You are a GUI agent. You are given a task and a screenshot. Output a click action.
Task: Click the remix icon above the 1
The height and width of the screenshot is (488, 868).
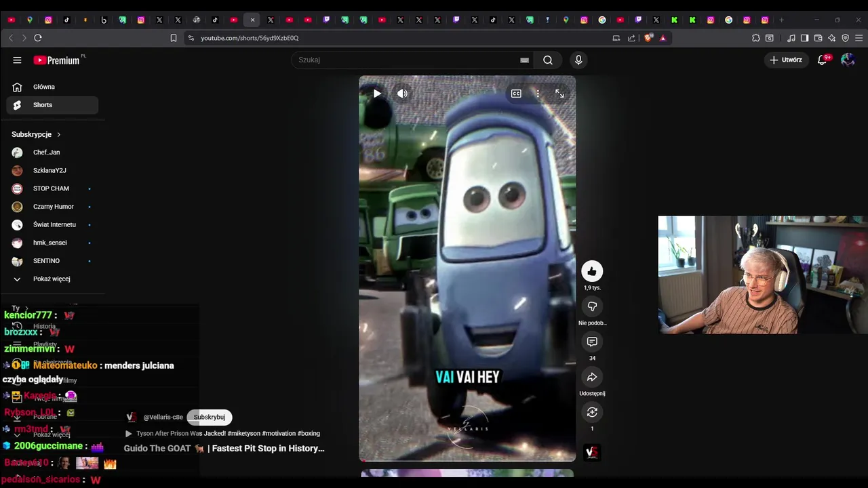(x=592, y=412)
